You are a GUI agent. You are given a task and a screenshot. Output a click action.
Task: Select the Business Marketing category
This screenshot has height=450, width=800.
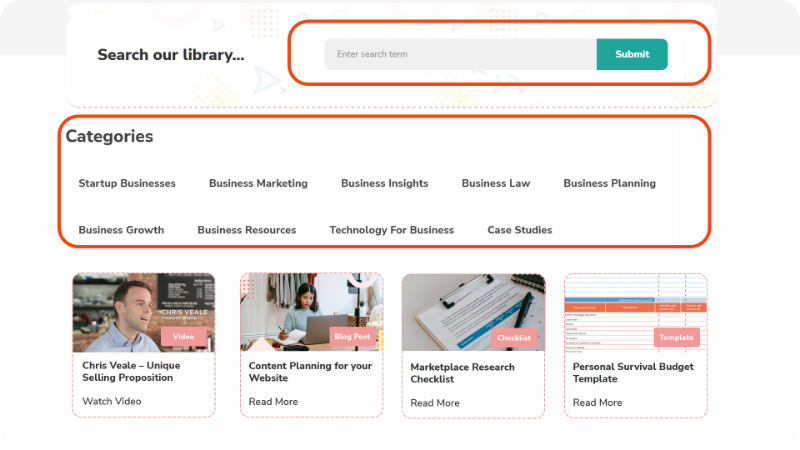click(258, 183)
